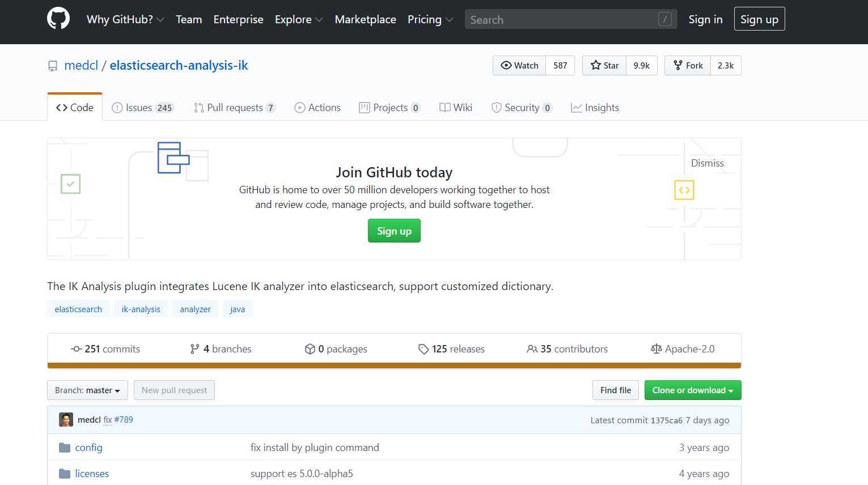Click the Find file button
This screenshot has height=485, width=868.
coord(616,390)
